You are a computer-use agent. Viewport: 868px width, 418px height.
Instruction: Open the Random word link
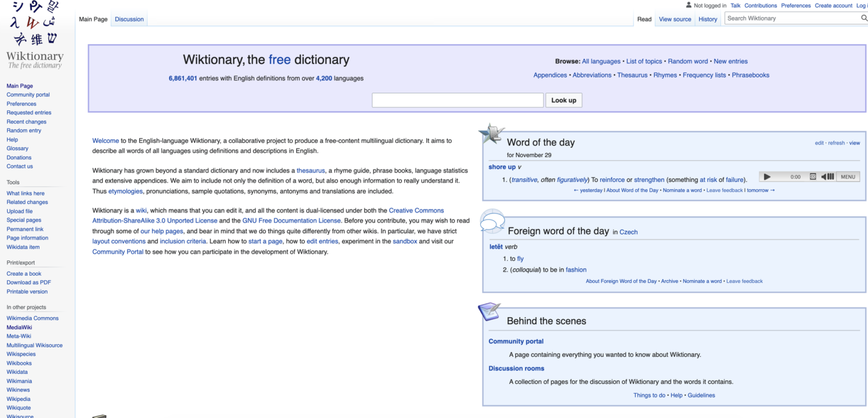(x=687, y=61)
